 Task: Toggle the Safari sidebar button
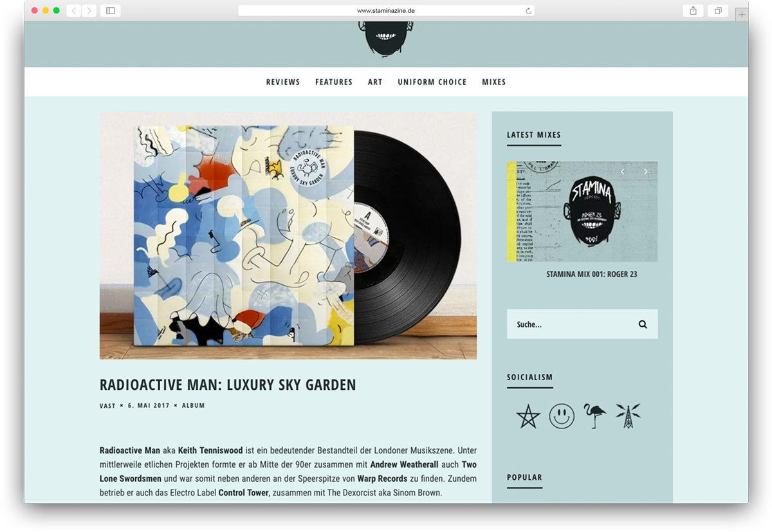click(110, 11)
